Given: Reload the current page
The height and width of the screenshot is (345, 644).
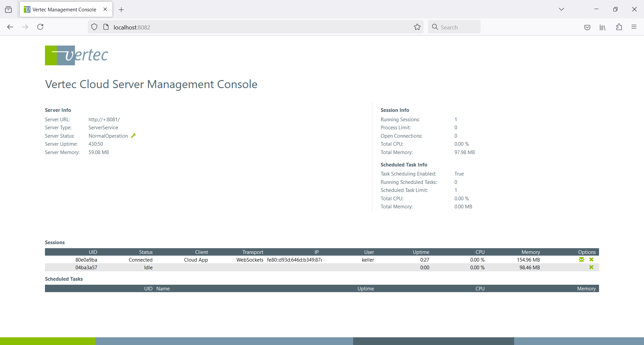Looking at the screenshot, I should (40, 27).
